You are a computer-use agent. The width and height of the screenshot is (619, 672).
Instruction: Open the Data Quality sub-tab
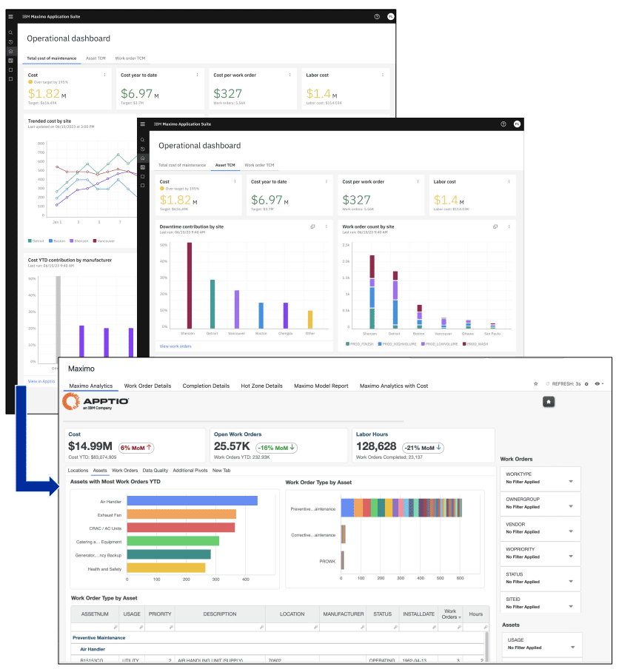155,470
